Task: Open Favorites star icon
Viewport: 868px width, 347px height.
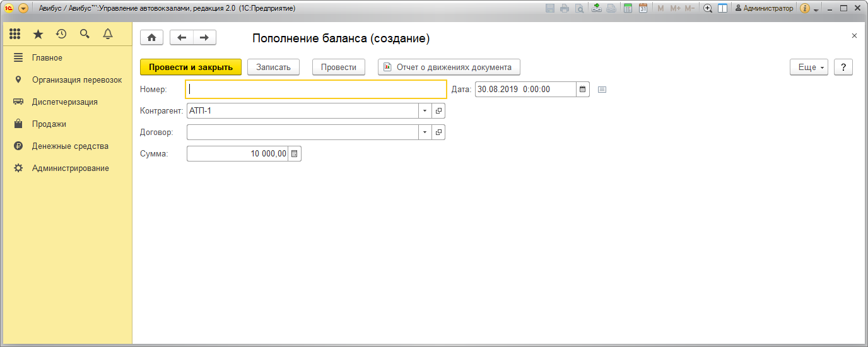Action: point(38,34)
